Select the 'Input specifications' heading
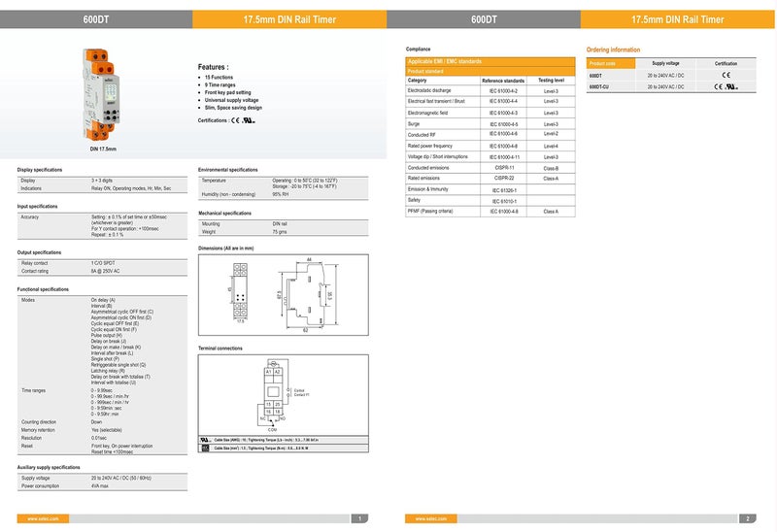 (x=37, y=206)
